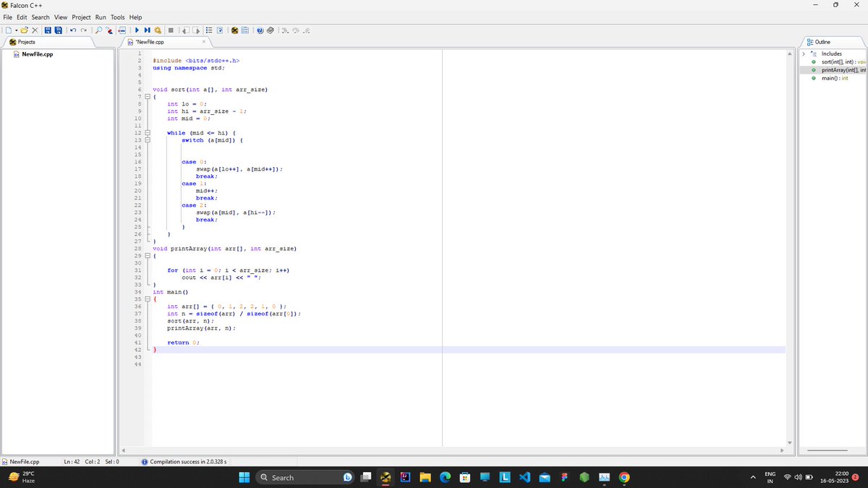Image resolution: width=868 pixels, height=488 pixels.
Task: Stop execution with the gray square icon
Action: (171, 30)
